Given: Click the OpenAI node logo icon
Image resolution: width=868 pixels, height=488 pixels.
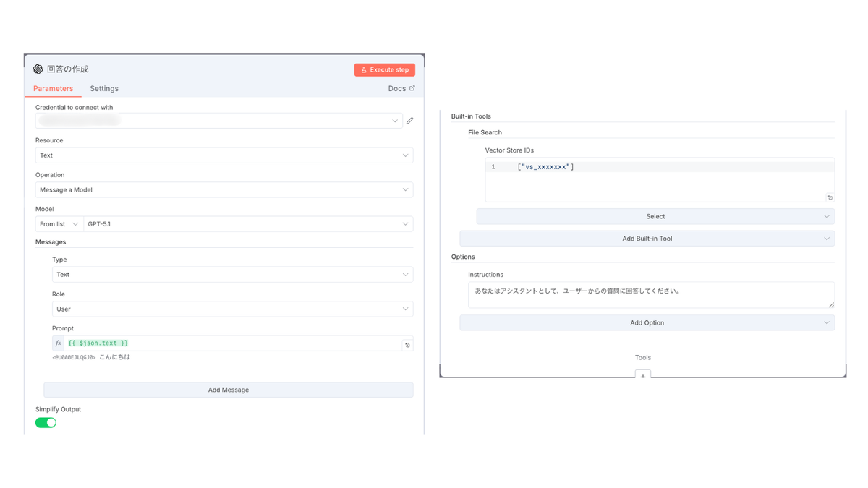Looking at the screenshot, I should (38, 69).
